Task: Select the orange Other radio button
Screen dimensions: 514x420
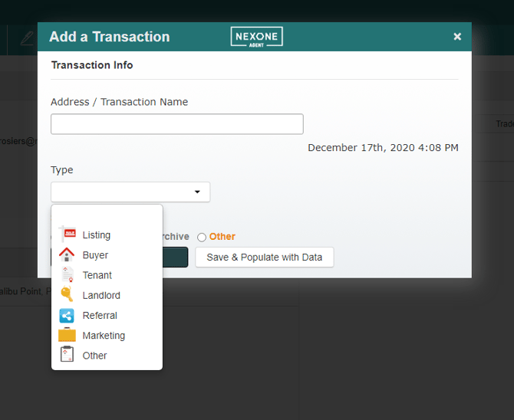Action: click(x=202, y=238)
